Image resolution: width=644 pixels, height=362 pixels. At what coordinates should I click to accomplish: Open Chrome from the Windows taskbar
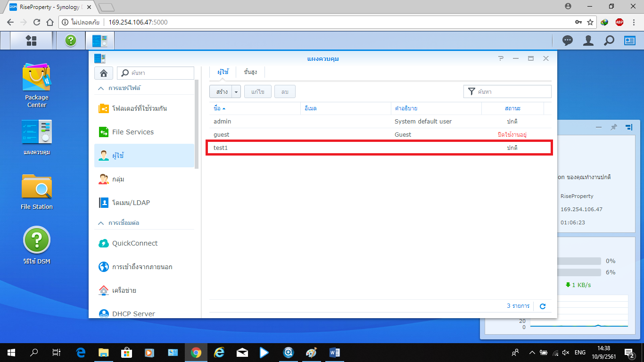[196, 352]
